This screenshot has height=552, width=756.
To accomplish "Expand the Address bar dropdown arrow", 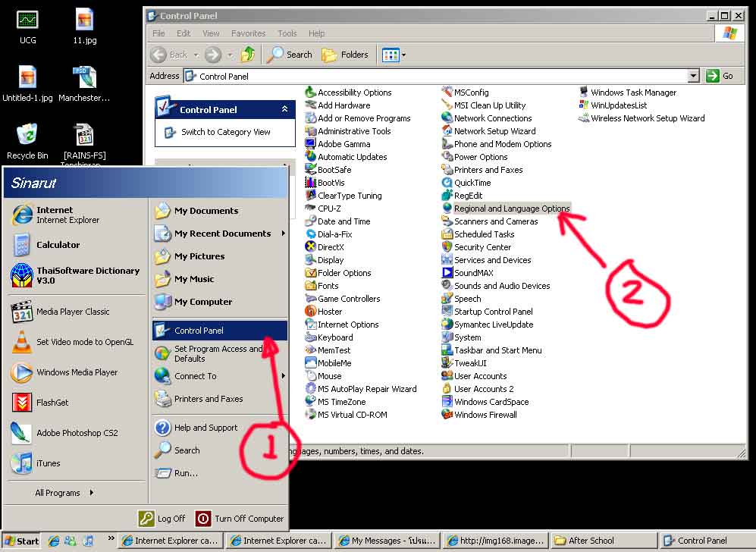I will [x=693, y=76].
